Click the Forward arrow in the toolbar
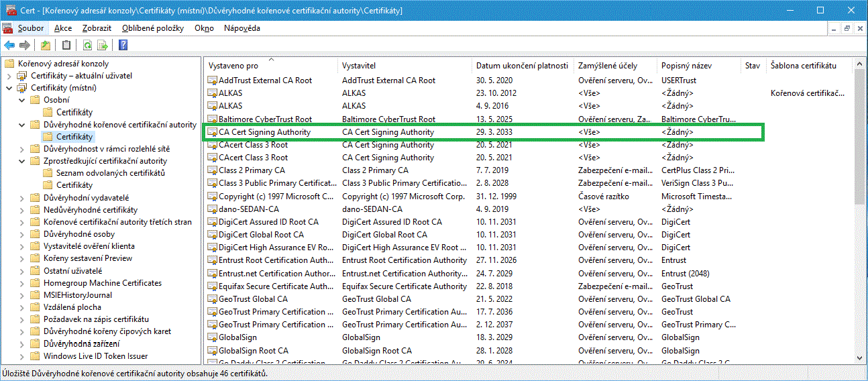 (x=25, y=45)
